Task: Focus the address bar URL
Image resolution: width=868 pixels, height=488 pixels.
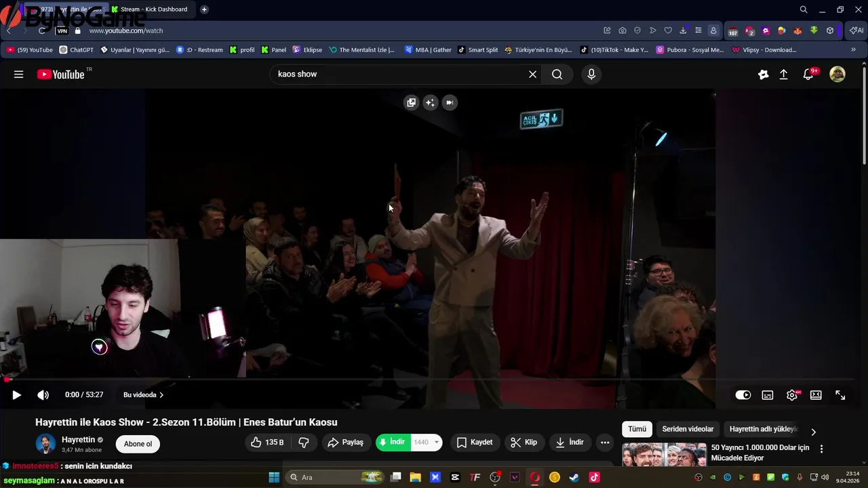Action: pos(126,30)
